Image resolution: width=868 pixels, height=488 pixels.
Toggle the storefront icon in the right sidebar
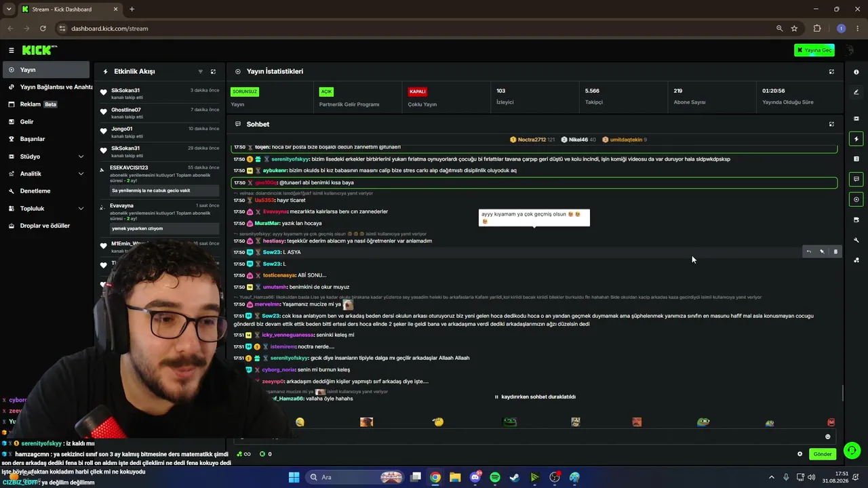click(x=856, y=220)
